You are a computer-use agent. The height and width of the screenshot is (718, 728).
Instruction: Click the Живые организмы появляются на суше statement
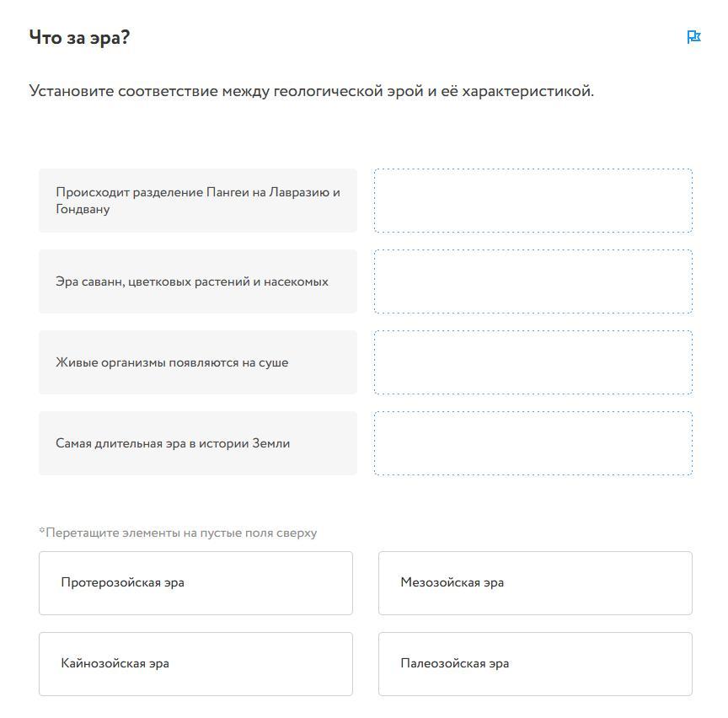172,362
